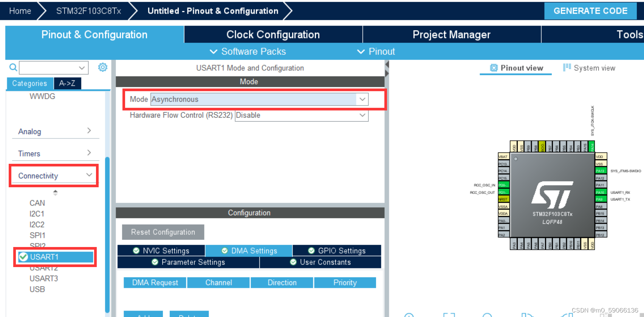Select pin PA14 on the chip top edge
644x317 pixels.
(x=591, y=146)
